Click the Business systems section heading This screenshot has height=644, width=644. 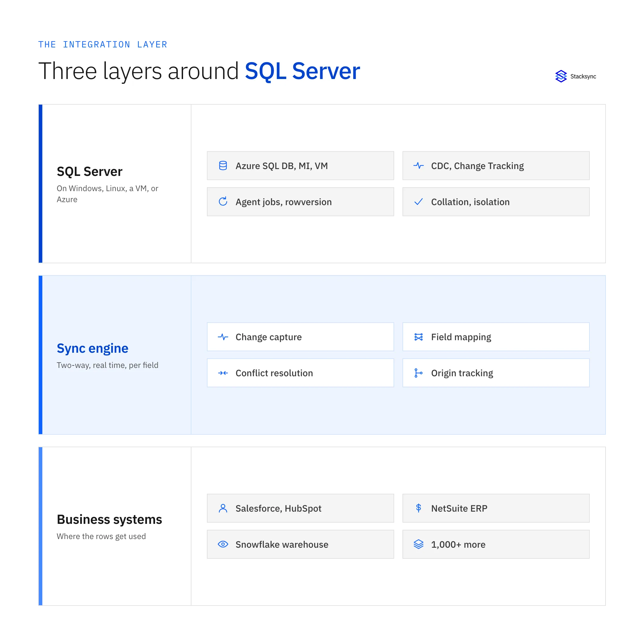pyautogui.click(x=109, y=519)
